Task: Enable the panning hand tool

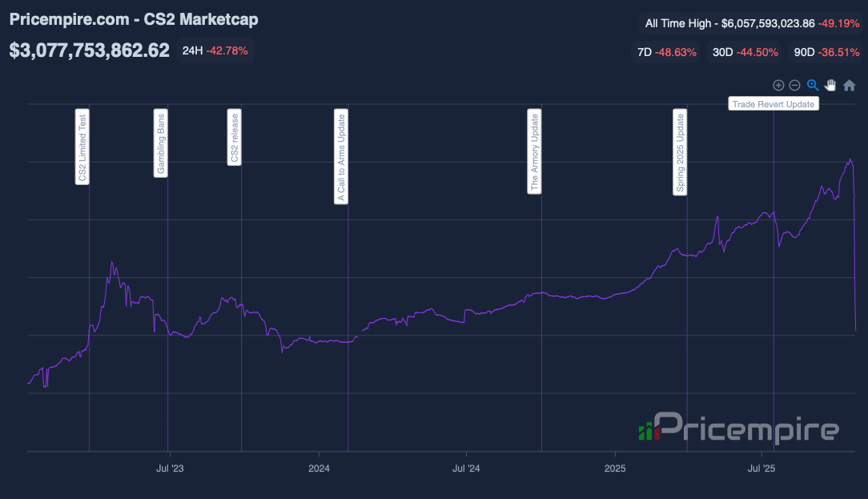Action: click(x=831, y=85)
